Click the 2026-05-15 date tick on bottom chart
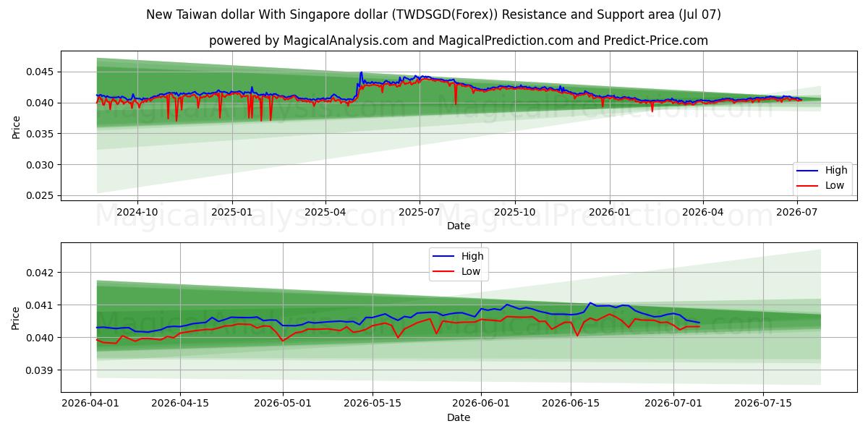The width and height of the screenshot is (868, 434). [x=373, y=404]
